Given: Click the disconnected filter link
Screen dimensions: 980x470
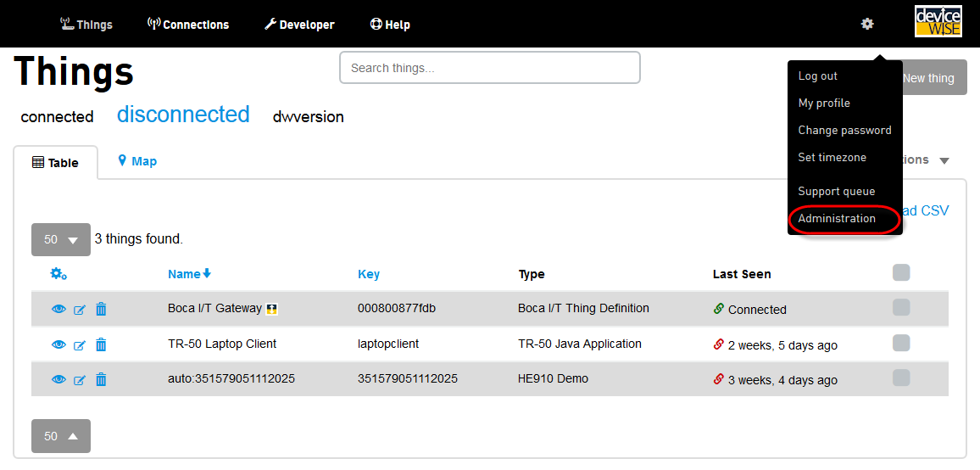Looking at the screenshot, I should pos(183,115).
